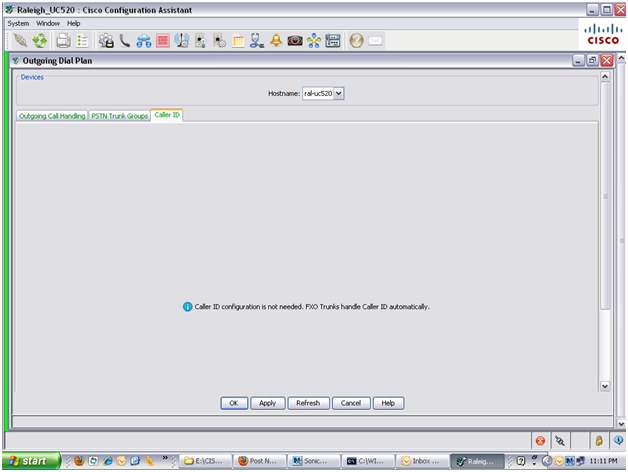The width and height of the screenshot is (628, 472).
Task: Open the Help menu
Action: coord(74,23)
